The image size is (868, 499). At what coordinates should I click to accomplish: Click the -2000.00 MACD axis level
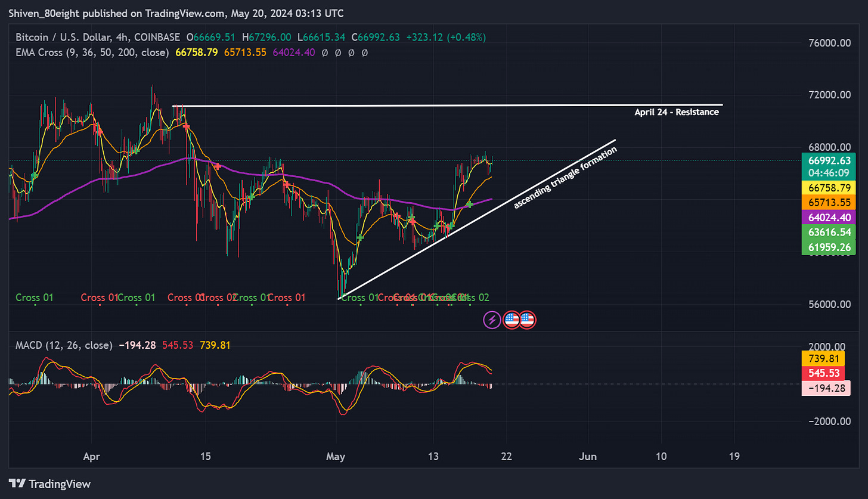(829, 421)
